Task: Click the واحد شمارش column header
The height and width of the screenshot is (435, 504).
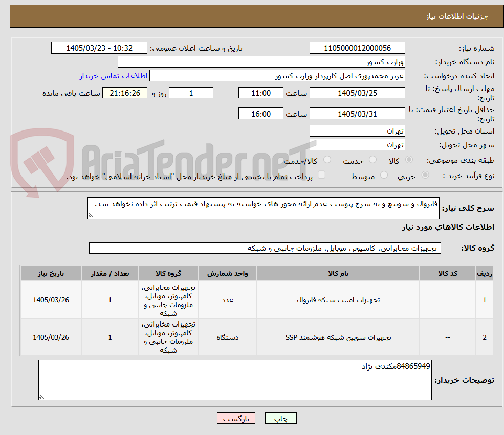Action: click(228, 273)
